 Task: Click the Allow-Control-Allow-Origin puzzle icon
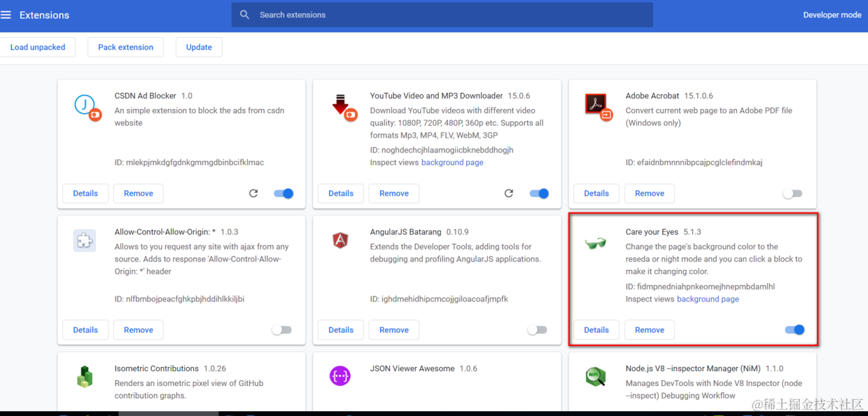point(84,241)
